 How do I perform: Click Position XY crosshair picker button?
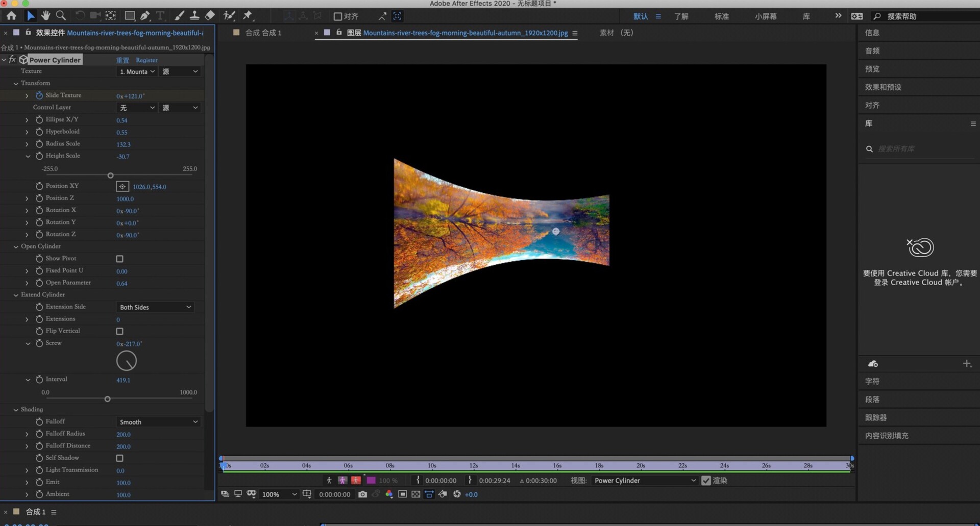pos(122,187)
